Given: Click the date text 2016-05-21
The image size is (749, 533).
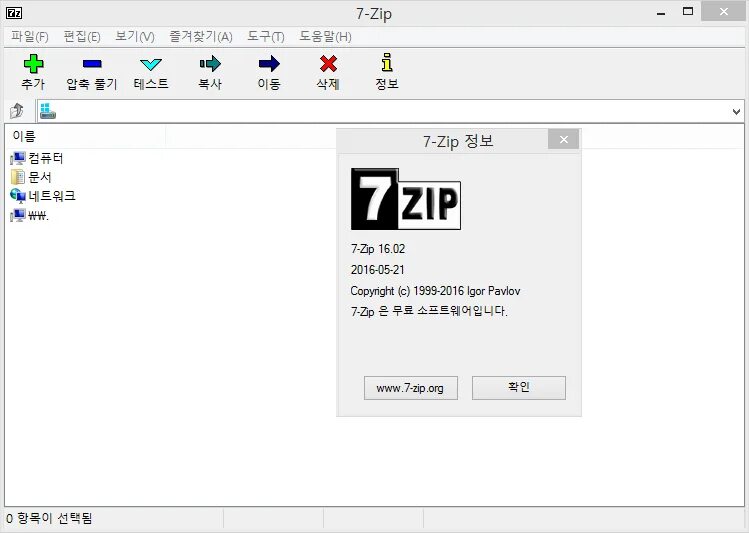Looking at the screenshot, I should (x=377, y=270).
